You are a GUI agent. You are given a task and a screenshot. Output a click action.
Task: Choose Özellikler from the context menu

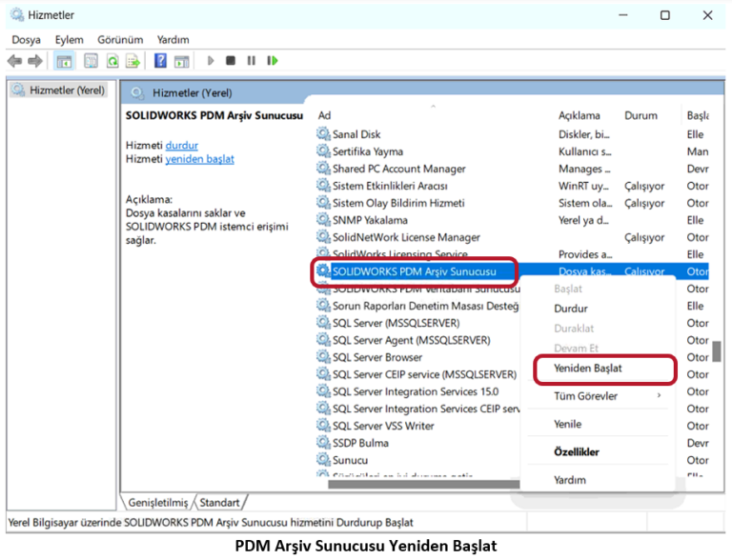[x=577, y=452]
